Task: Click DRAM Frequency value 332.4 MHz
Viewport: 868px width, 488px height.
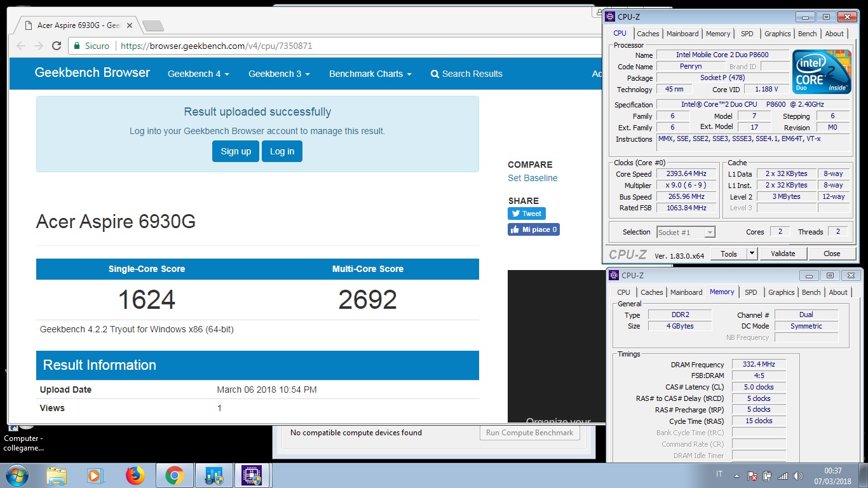Action: pos(759,365)
